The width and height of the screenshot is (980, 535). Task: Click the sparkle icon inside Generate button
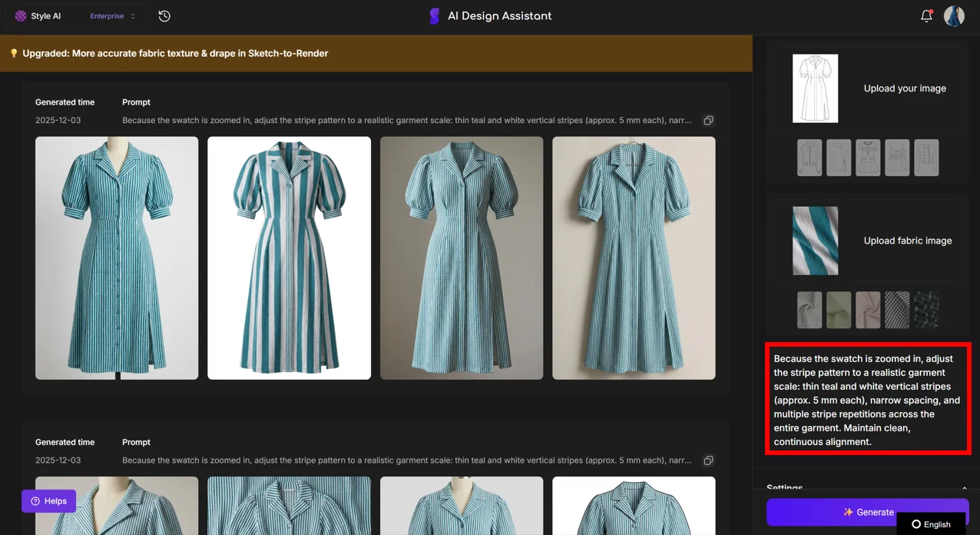847,512
